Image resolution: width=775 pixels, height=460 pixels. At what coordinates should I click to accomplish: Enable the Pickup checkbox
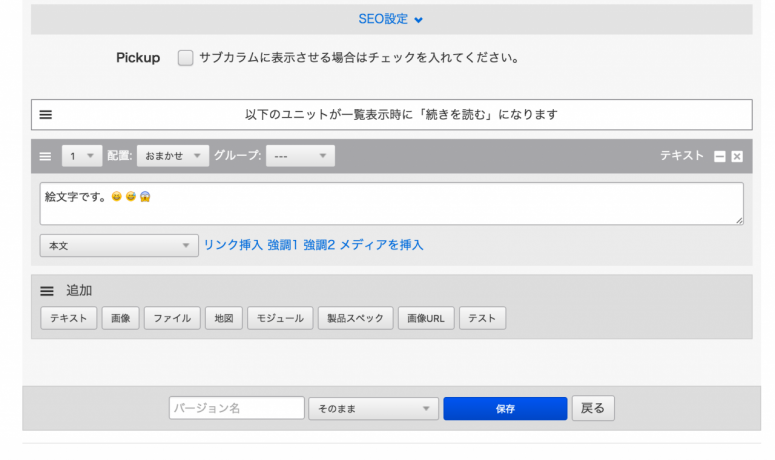185,58
